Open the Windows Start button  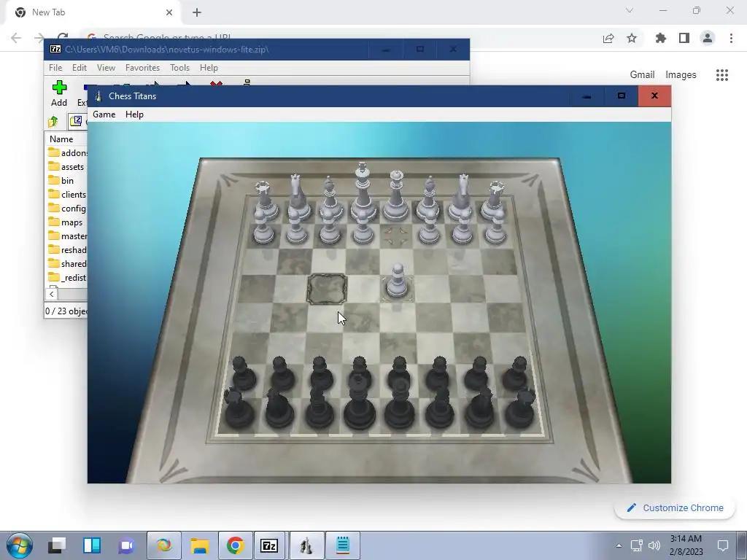[x=20, y=545]
